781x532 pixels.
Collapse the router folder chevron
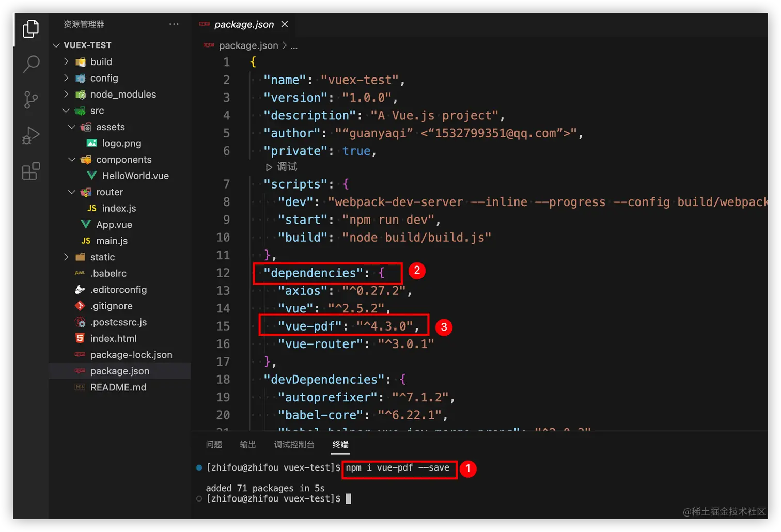[72, 192]
